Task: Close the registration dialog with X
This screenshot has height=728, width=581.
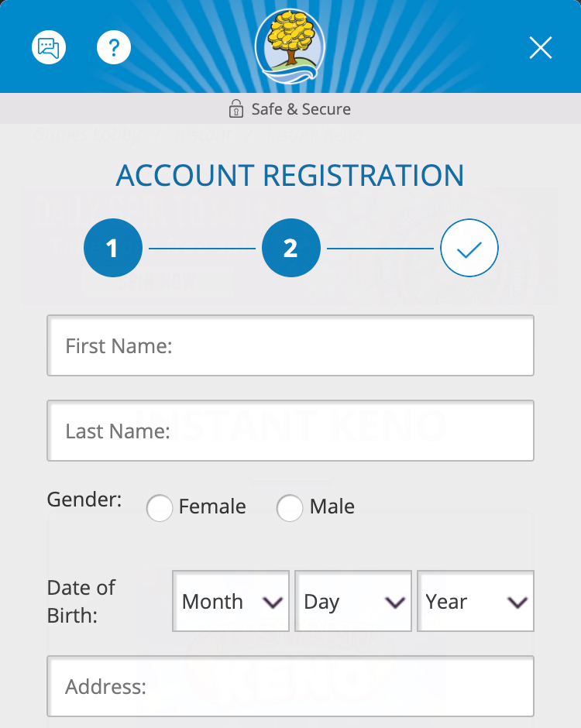Action: pos(540,48)
